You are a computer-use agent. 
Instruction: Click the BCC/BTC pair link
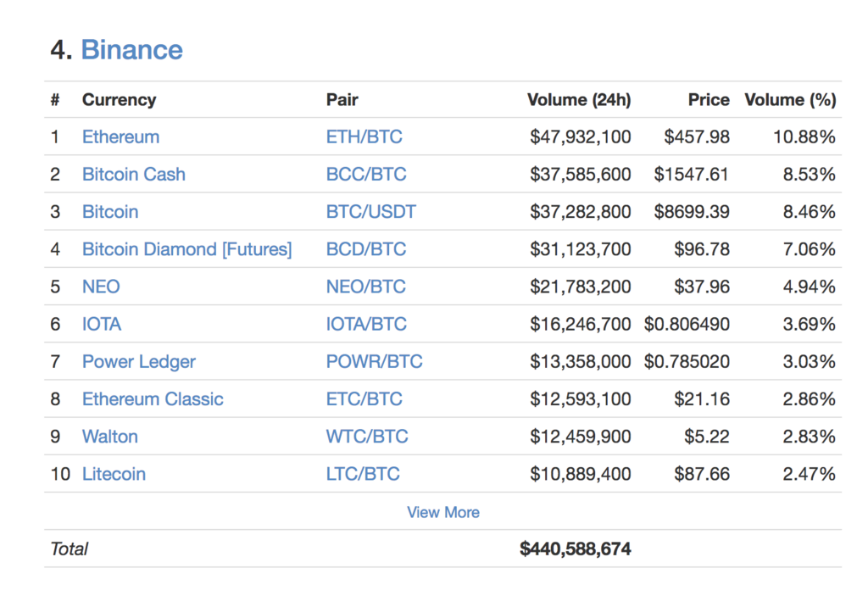(x=366, y=175)
